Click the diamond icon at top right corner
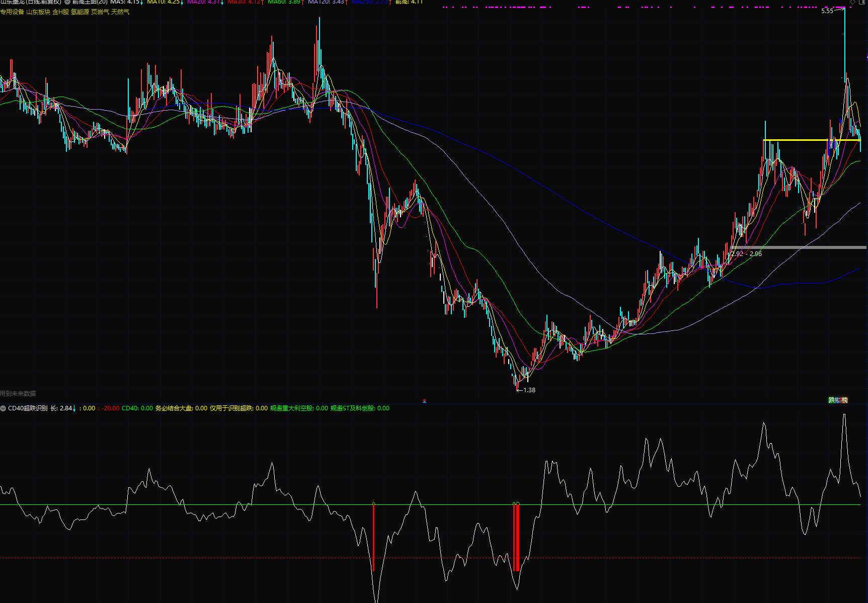 pos(853,2)
